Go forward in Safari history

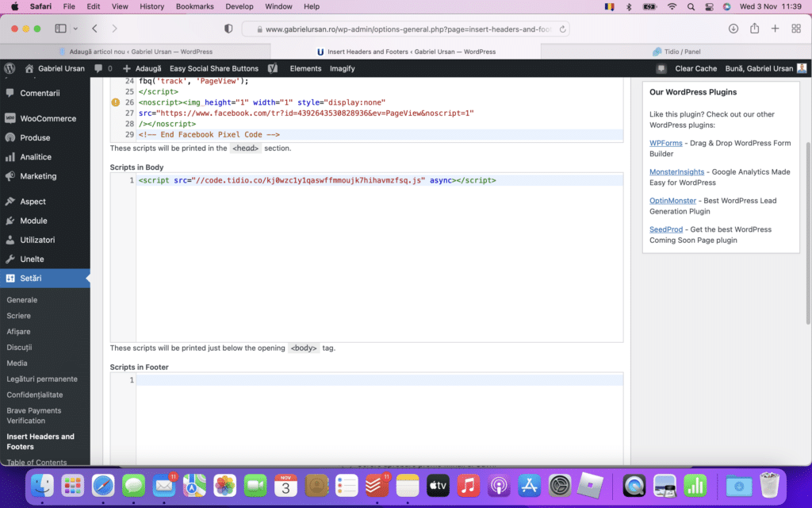114,29
